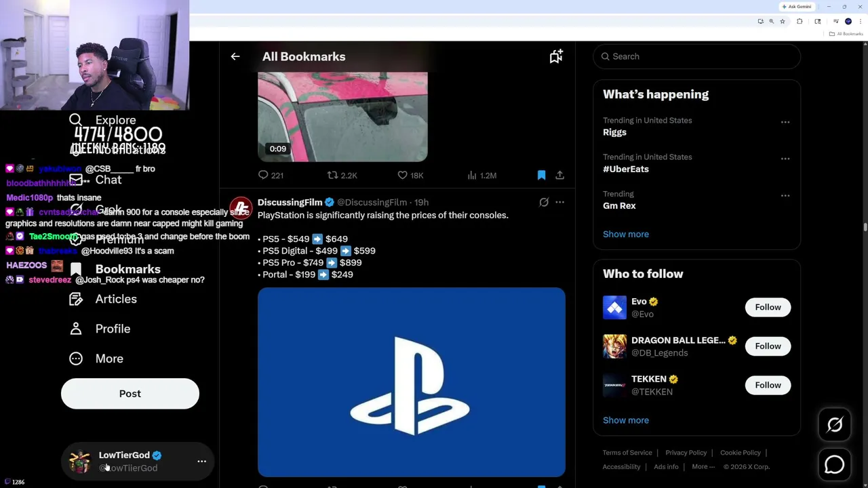The width and height of the screenshot is (868, 488).
Task: Click Ask Gemini button in Chrome
Action: 797,7
